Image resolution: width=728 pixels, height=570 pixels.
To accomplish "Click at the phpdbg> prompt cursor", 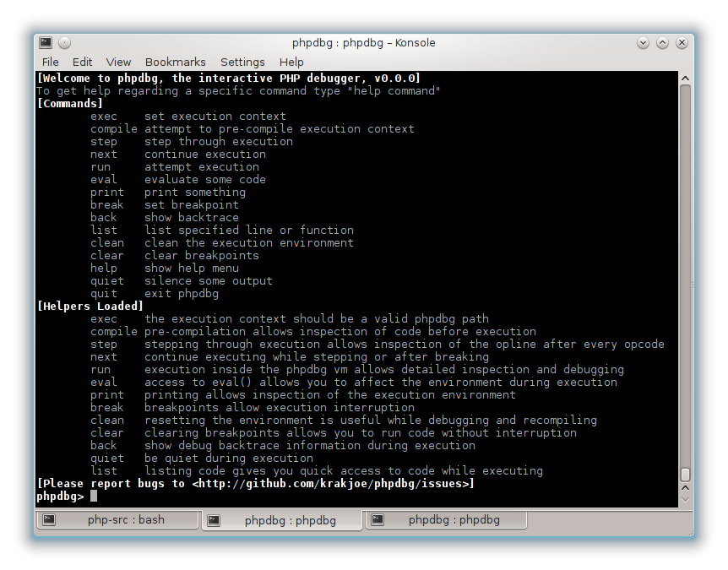I will point(94,497).
